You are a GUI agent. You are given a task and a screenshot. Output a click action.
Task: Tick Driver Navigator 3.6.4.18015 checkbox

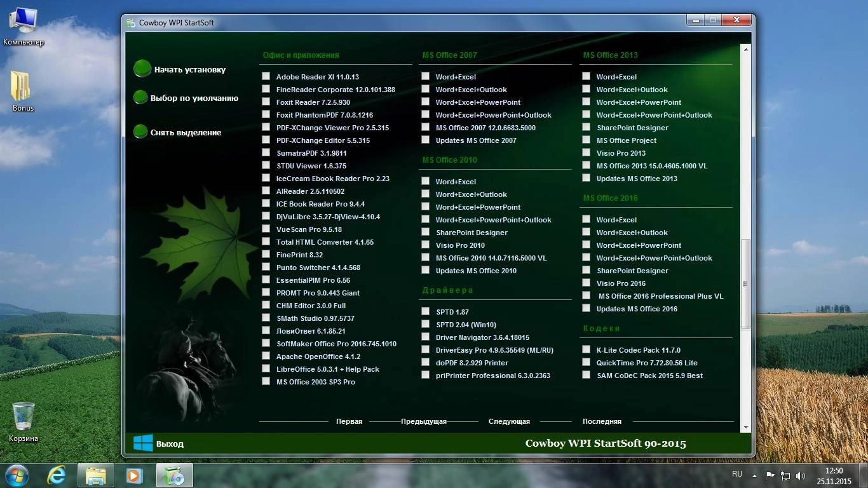425,337
